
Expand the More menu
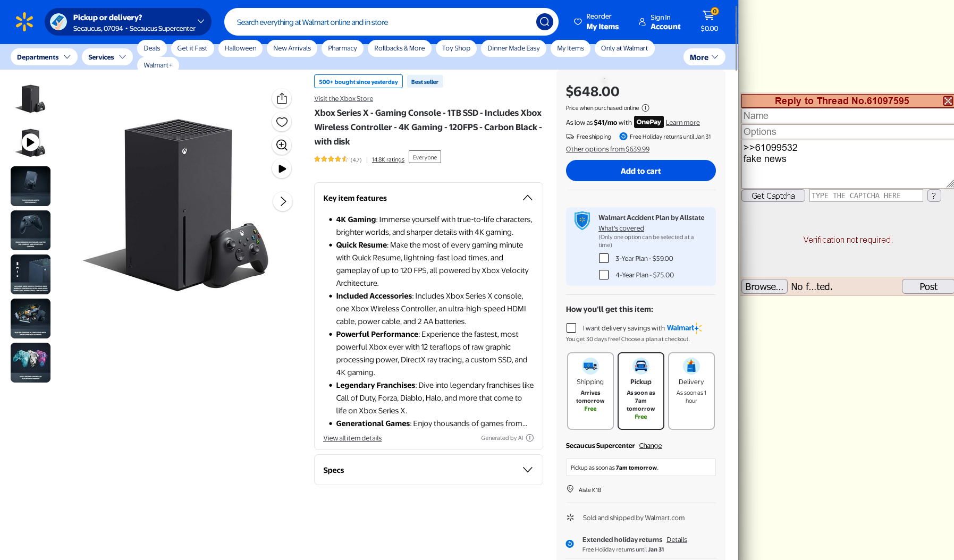(x=704, y=57)
